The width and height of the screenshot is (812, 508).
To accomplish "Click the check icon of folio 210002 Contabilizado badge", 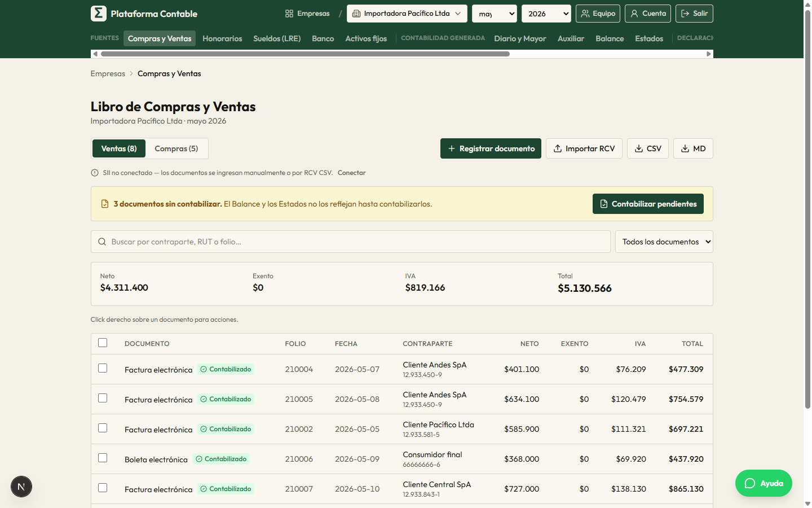I will tap(204, 429).
